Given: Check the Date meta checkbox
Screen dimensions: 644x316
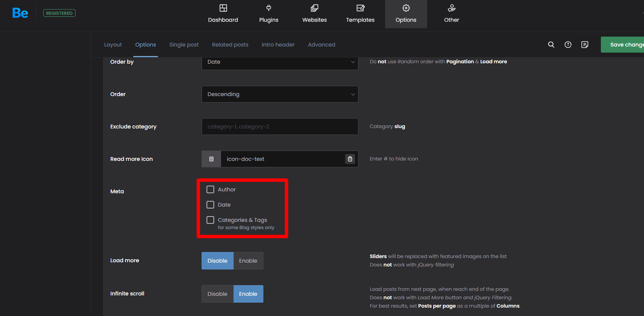Looking at the screenshot, I should pyautogui.click(x=210, y=205).
